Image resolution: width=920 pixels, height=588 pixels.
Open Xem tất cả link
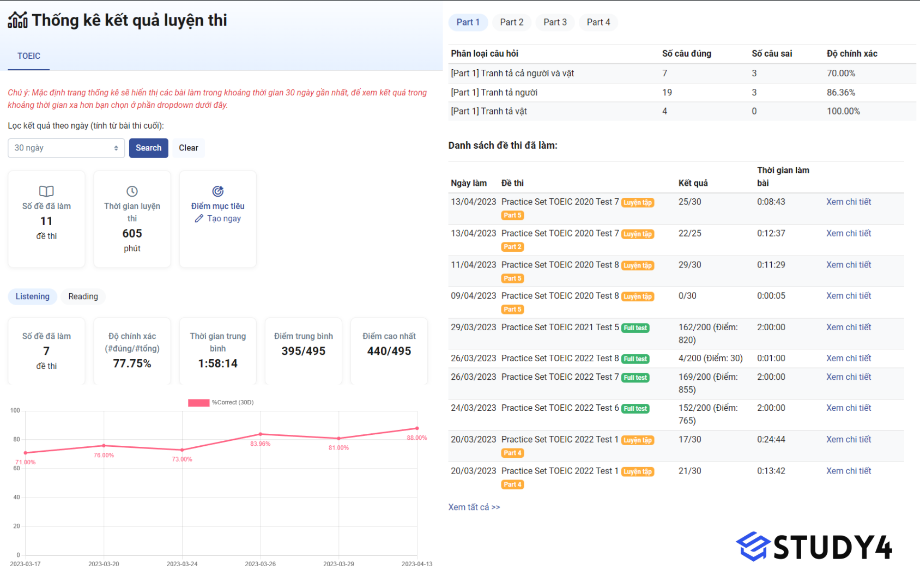point(474,507)
